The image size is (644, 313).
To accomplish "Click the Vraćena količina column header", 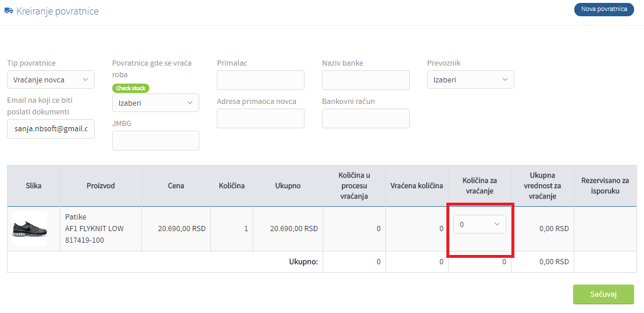I will point(417,186).
